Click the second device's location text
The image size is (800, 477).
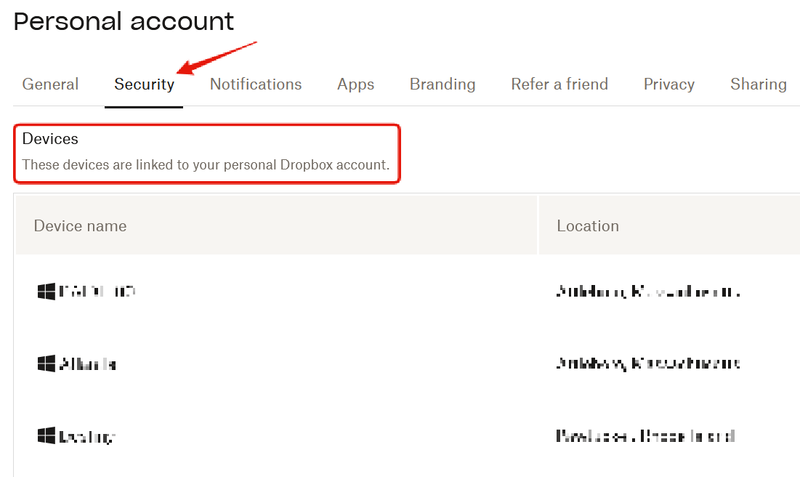[648, 364]
